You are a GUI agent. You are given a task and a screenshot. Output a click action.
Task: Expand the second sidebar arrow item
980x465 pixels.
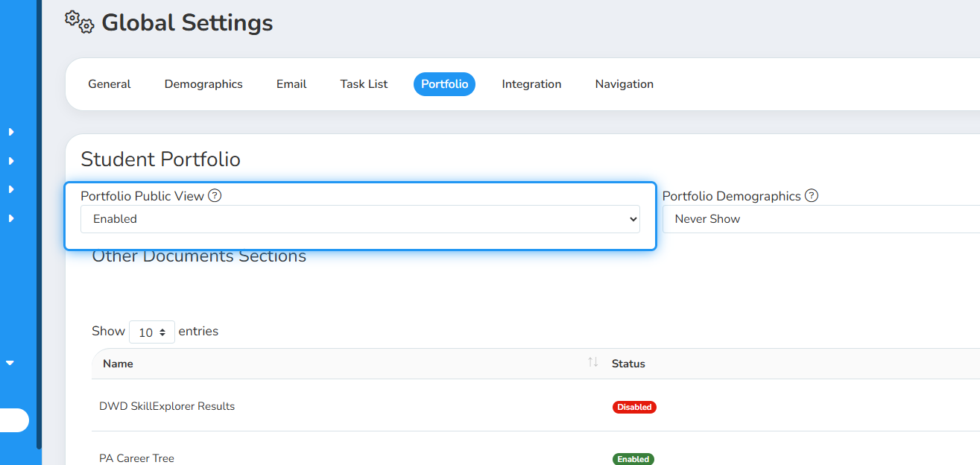(x=11, y=161)
